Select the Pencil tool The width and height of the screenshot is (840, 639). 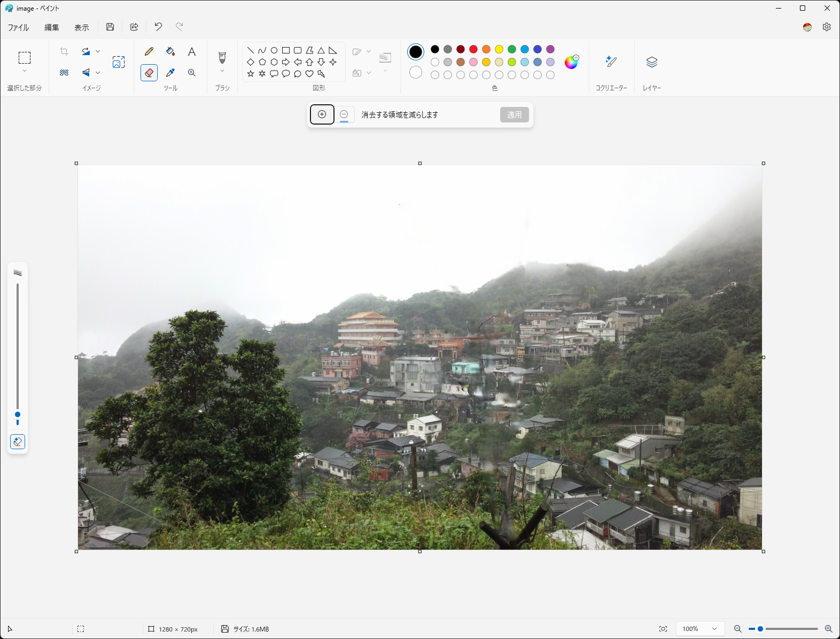point(149,51)
